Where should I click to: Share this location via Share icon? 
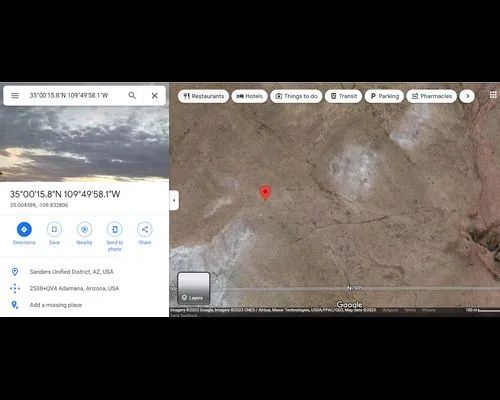pyautogui.click(x=145, y=229)
